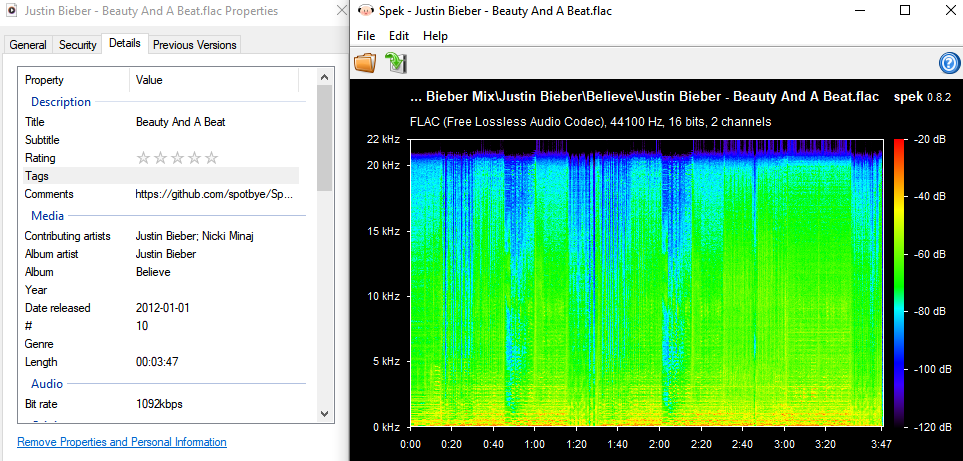The height and width of the screenshot is (461, 963).
Task: Click the dB color scale bar in Spek
Action: click(x=899, y=283)
